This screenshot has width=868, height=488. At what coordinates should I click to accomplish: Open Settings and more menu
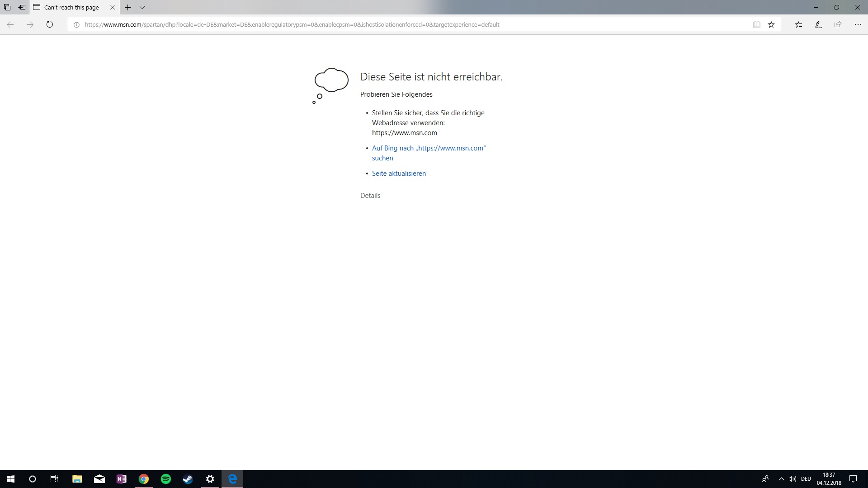(858, 25)
